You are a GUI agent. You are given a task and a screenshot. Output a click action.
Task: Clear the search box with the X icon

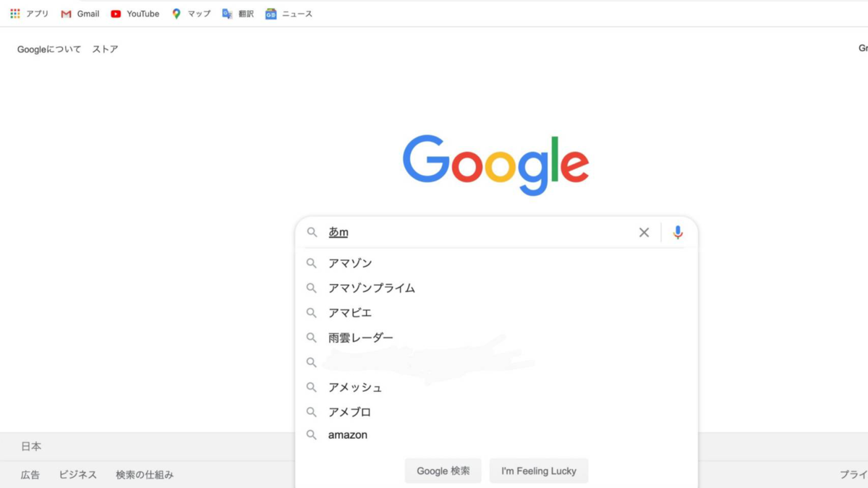[644, 232]
